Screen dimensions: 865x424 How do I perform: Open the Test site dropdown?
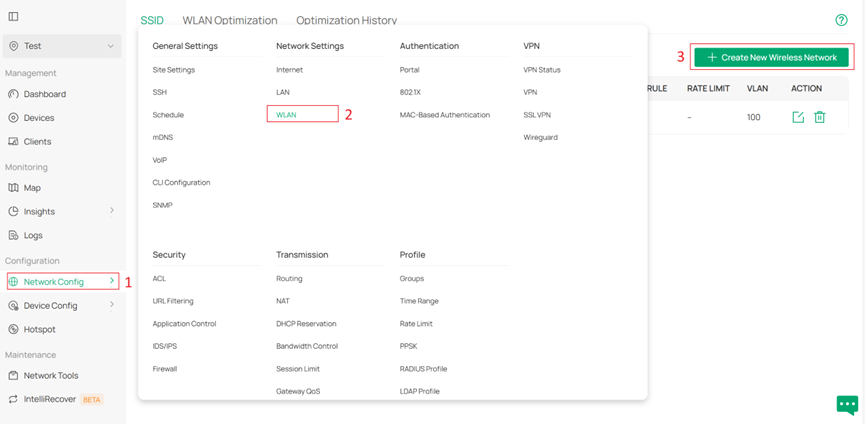pyautogui.click(x=62, y=46)
